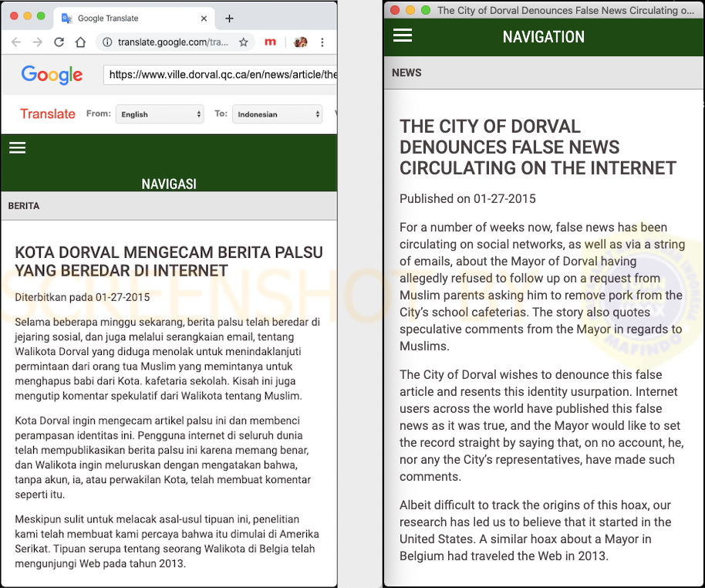Click the BERITA section label
The width and height of the screenshot is (705, 588).
[x=24, y=206]
